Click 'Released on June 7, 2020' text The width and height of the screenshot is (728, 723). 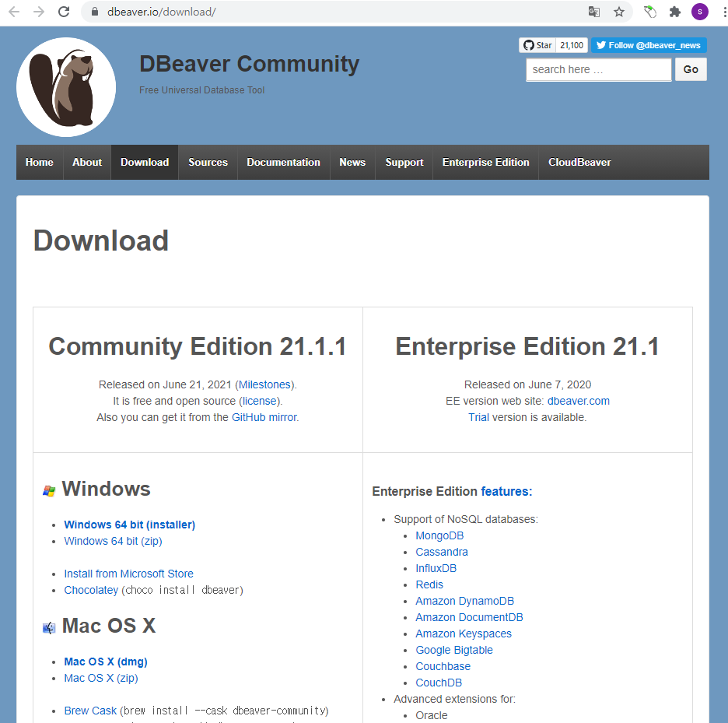click(527, 384)
